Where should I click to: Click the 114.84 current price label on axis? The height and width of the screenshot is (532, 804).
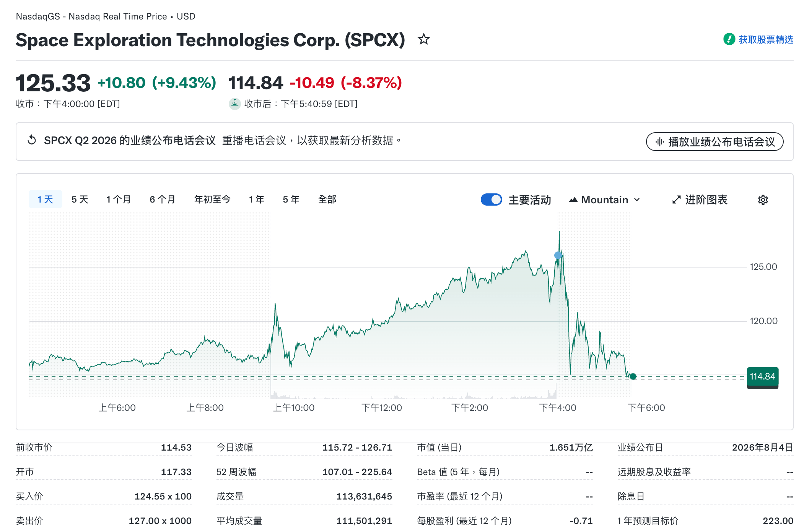[762, 377]
